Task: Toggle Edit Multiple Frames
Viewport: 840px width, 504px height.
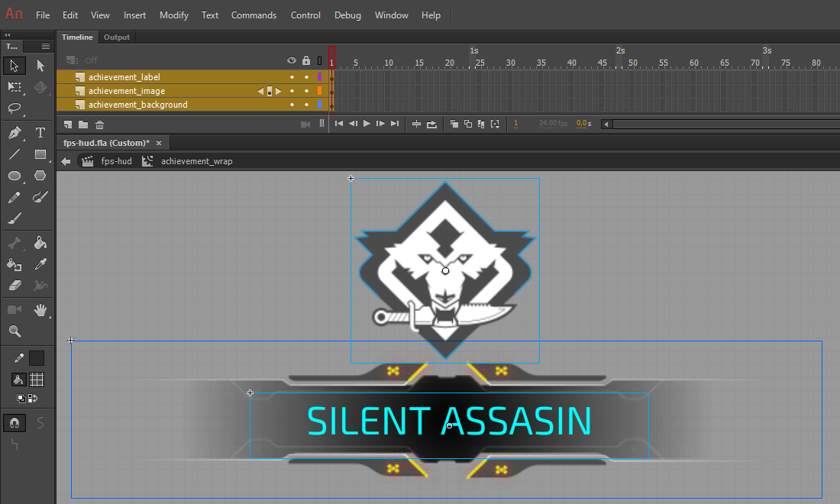Action: click(481, 124)
